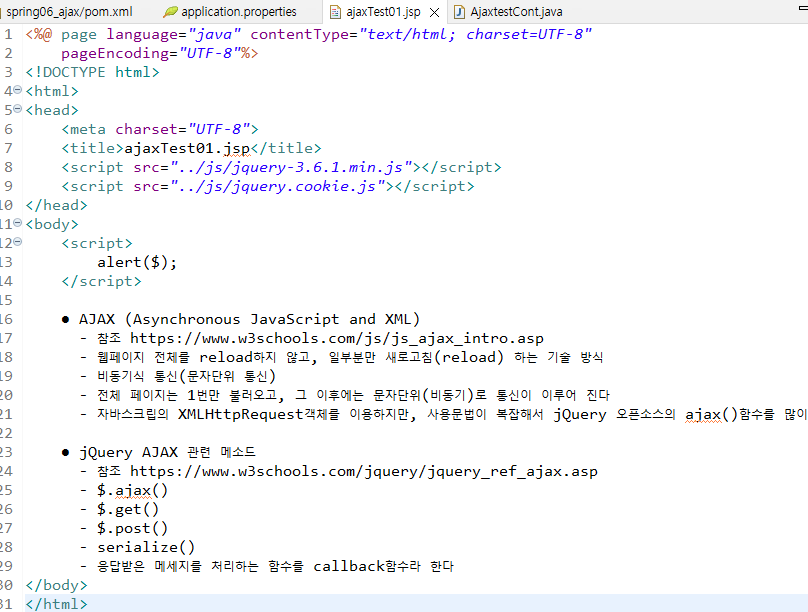Click the AJAX (Asynchronous JavaScript and XML) heading

249,319
